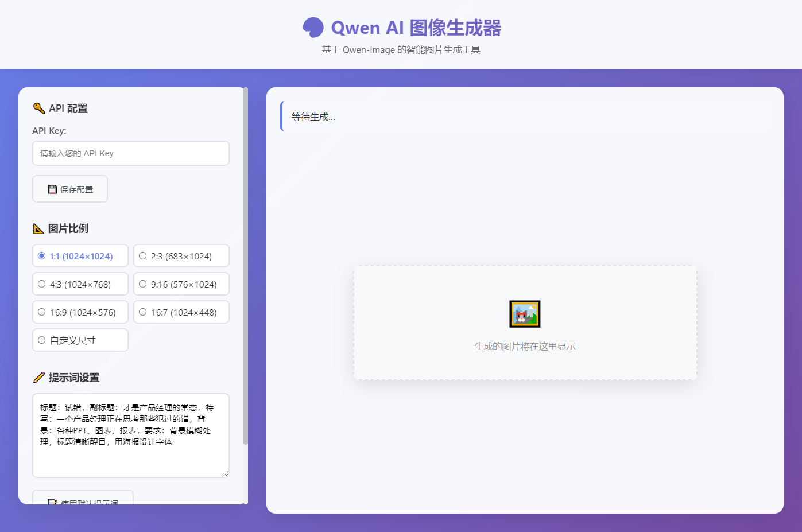Click the Qwen AI 图像生成器 title
The width and height of the screenshot is (802, 532).
pyautogui.click(x=416, y=28)
